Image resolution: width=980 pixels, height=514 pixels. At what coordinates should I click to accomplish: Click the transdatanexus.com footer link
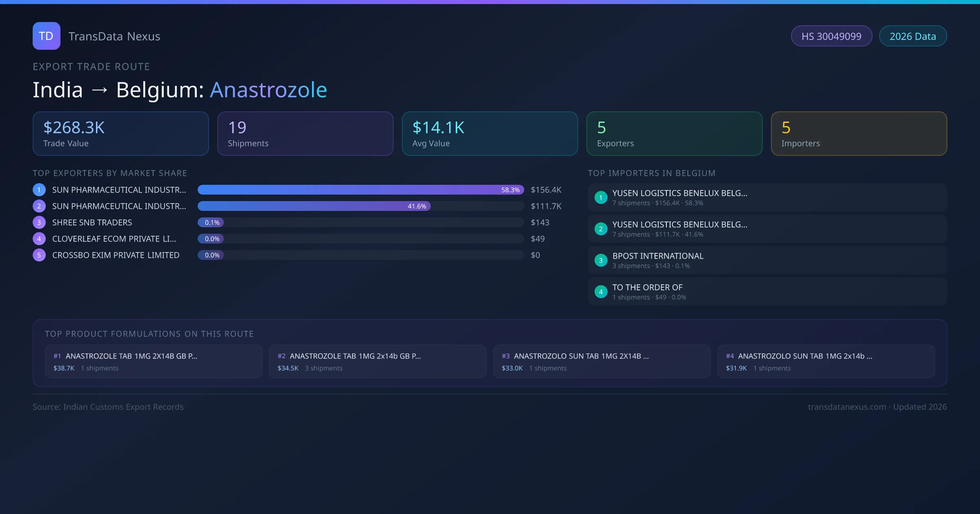[846, 407]
